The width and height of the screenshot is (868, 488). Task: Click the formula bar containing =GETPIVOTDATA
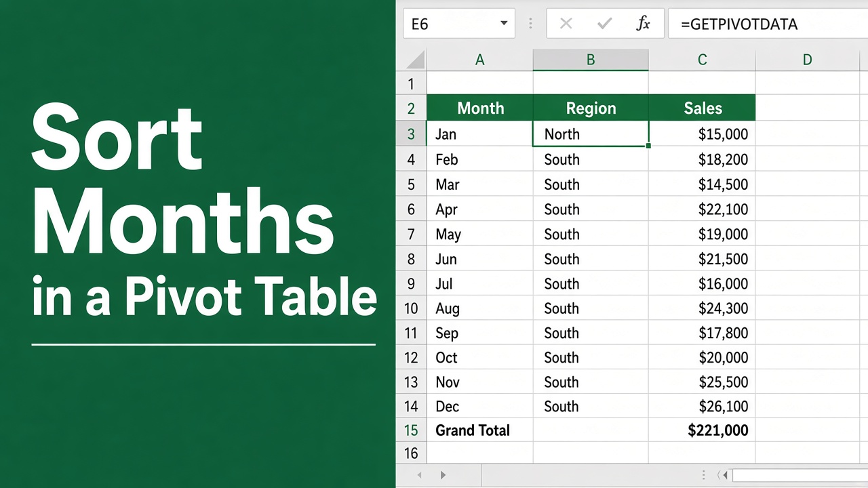768,24
